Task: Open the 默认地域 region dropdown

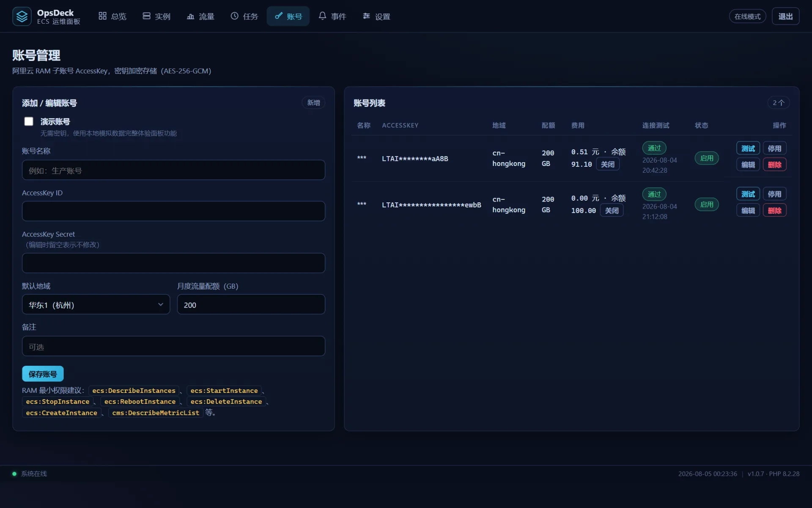Action: pyautogui.click(x=96, y=304)
